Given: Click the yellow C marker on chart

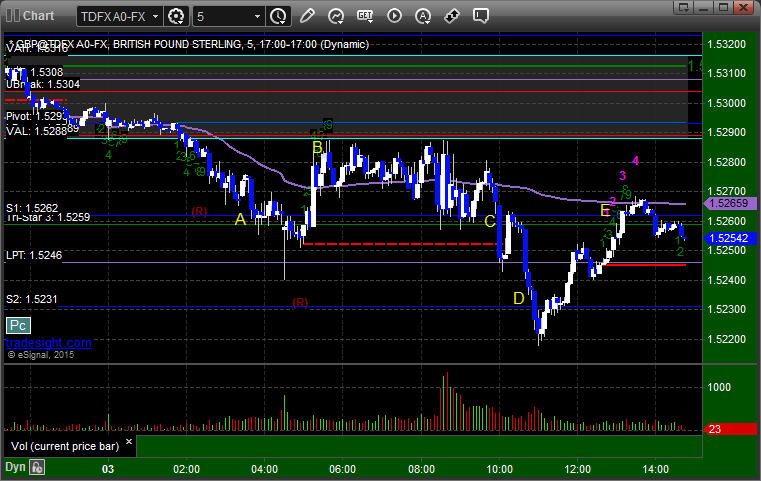Looking at the screenshot, I should (x=490, y=221).
